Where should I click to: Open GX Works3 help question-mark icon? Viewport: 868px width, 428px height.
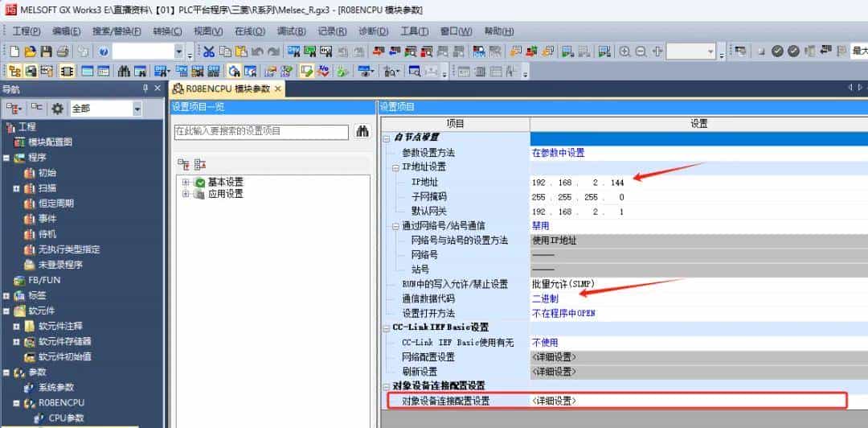click(x=104, y=51)
